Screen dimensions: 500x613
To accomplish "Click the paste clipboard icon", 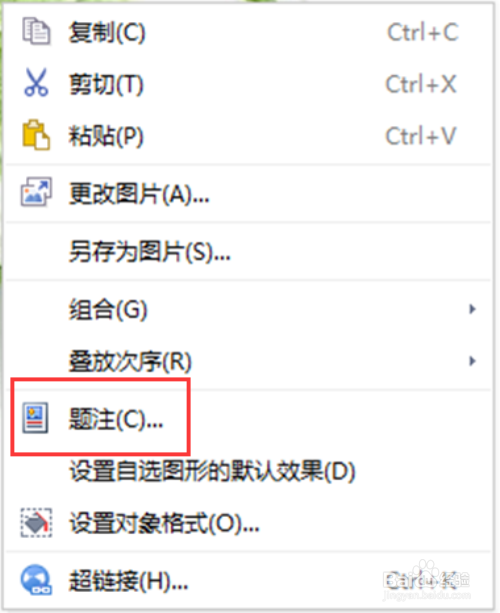I will 36,135.
